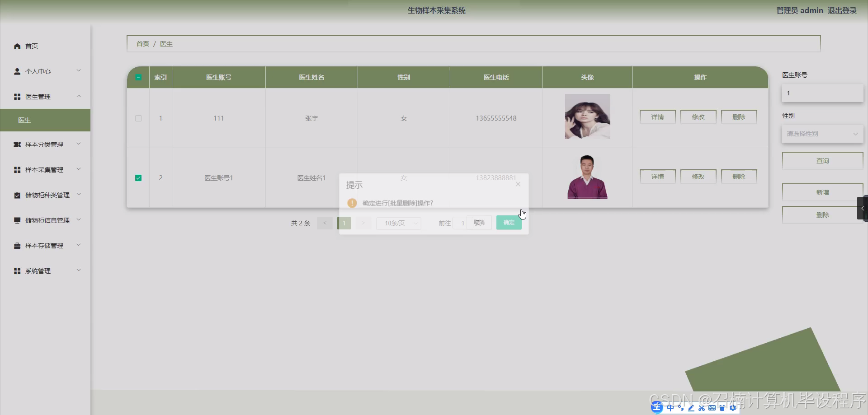Screen dimensions: 868x415
Task: Click the 首页 breadcrumb link
Action: click(143, 44)
